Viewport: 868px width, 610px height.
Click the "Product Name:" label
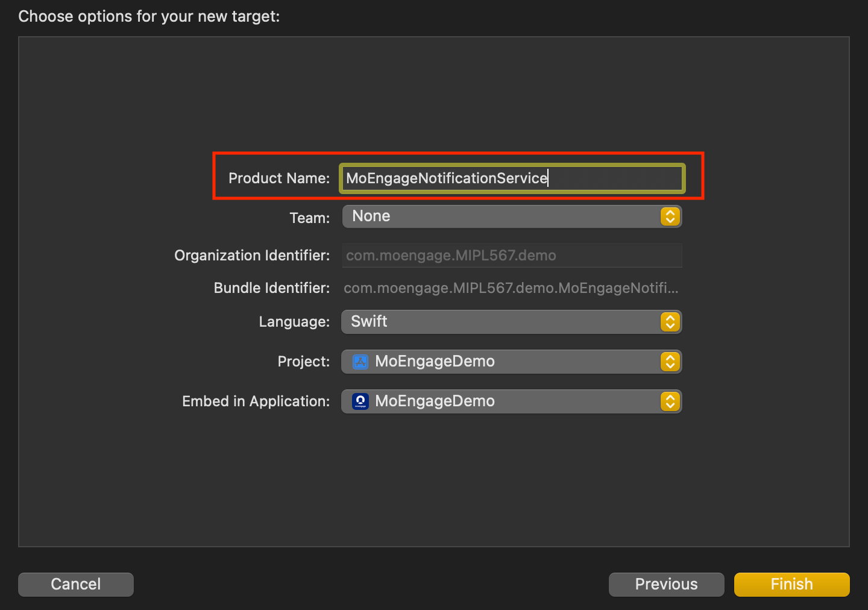[x=278, y=178]
